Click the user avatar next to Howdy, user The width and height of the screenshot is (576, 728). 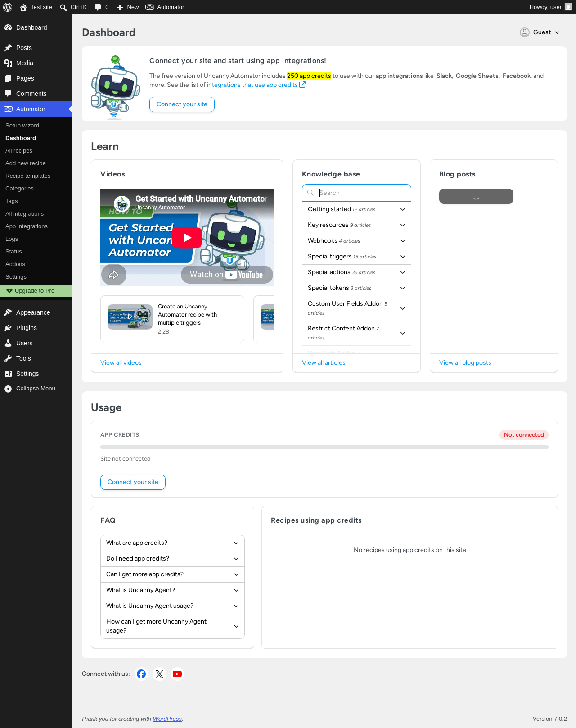(x=568, y=7)
